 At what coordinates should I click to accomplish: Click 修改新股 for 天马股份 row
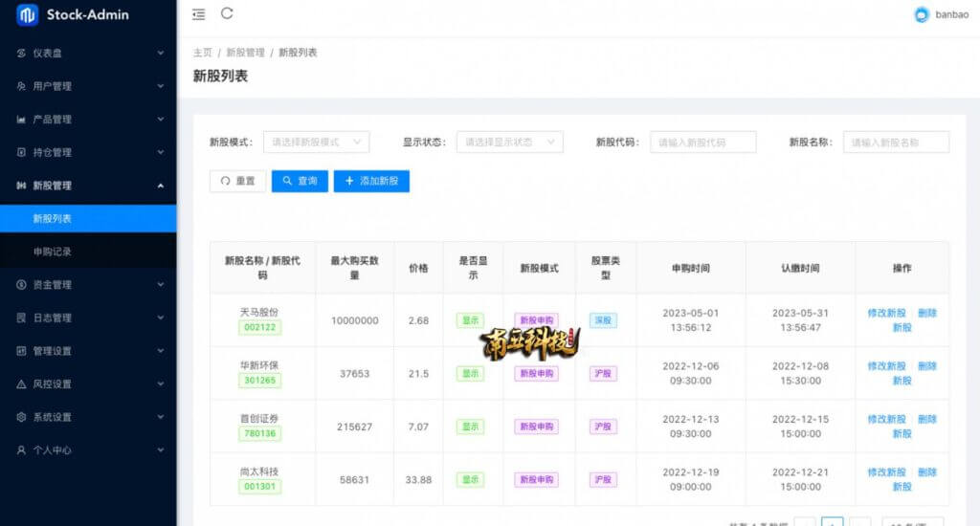click(886, 313)
